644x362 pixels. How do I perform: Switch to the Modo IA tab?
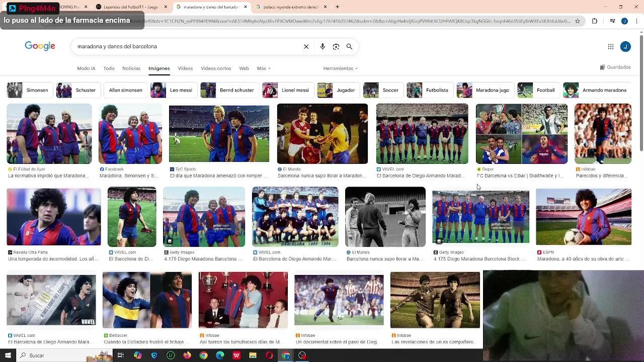pos(86,68)
